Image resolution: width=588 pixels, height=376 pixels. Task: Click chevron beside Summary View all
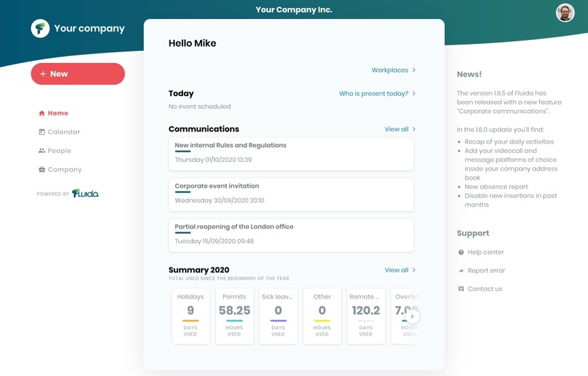(x=414, y=270)
